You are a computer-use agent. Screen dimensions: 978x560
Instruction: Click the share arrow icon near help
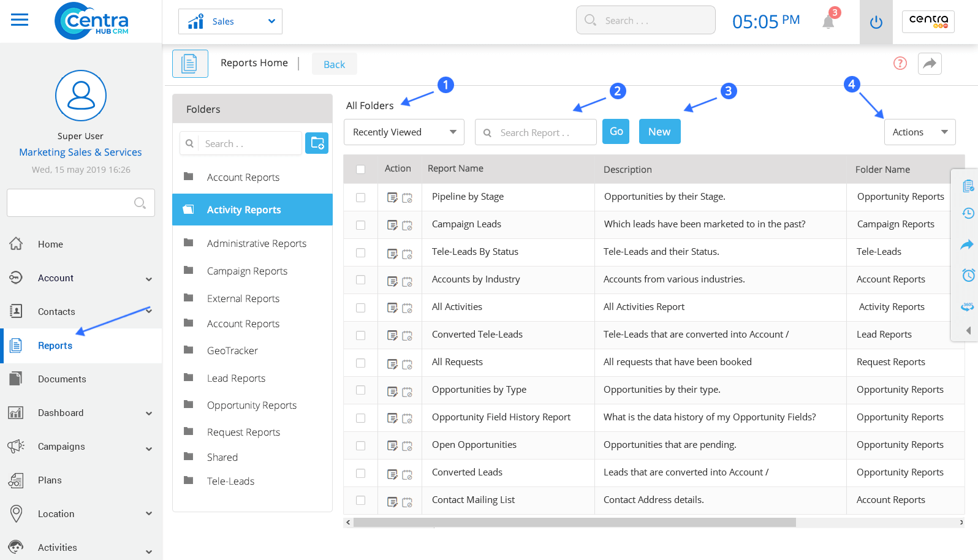(930, 63)
